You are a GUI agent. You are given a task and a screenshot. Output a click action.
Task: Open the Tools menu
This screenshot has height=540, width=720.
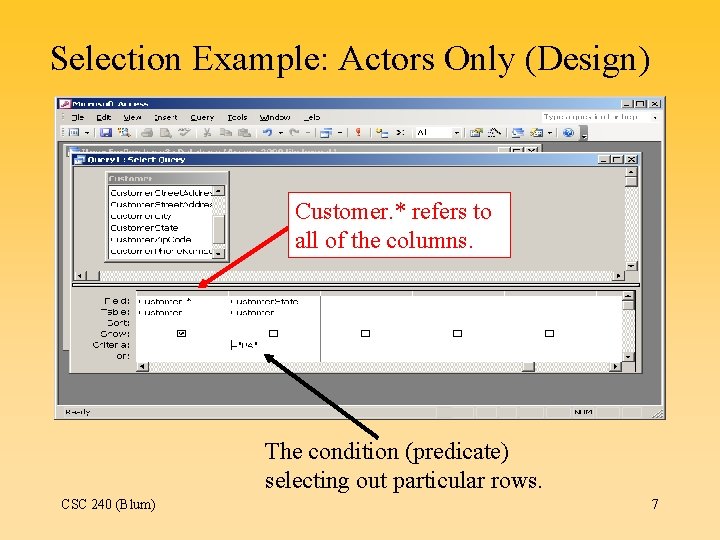237,118
